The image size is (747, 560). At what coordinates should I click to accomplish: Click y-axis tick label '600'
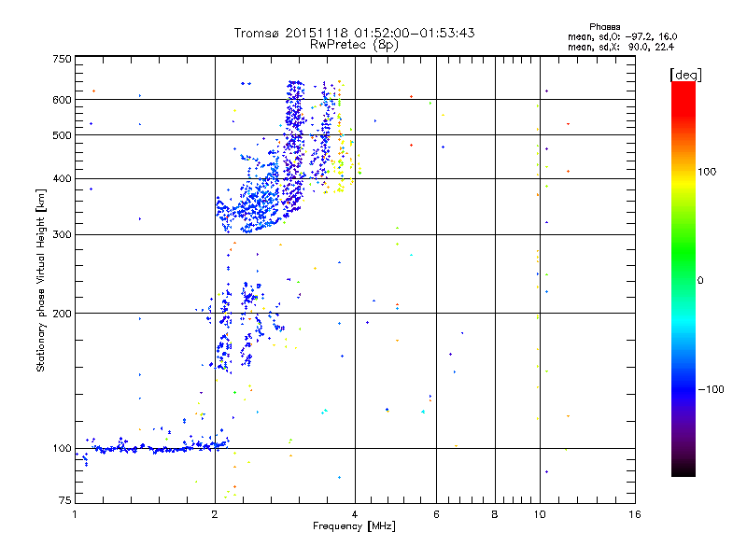tap(62, 100)
